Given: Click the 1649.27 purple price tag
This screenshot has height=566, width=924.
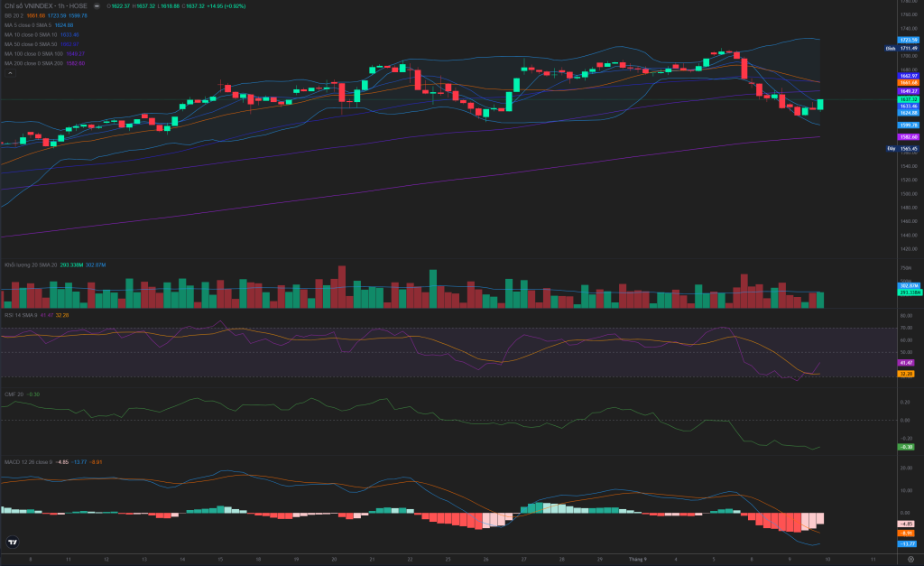Looking at the screenshot, I should click(x=908, y=91).
